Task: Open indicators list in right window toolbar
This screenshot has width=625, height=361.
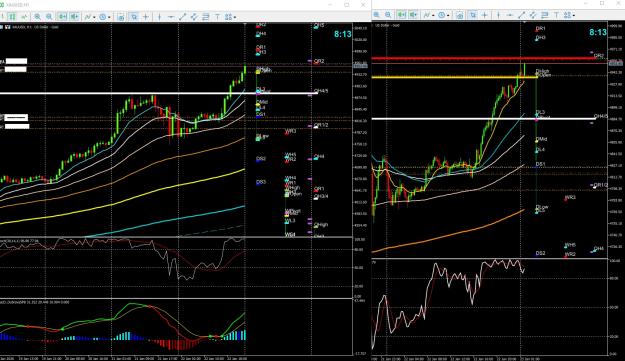Action: click(x=426, y=15)
